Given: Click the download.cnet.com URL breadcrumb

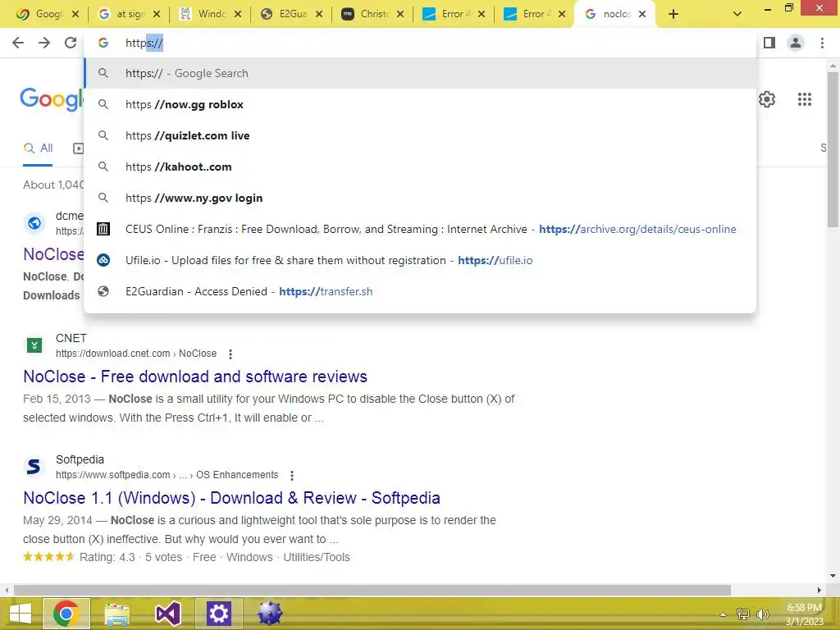Looking at the screenshot, I should (x=136, y=354).
